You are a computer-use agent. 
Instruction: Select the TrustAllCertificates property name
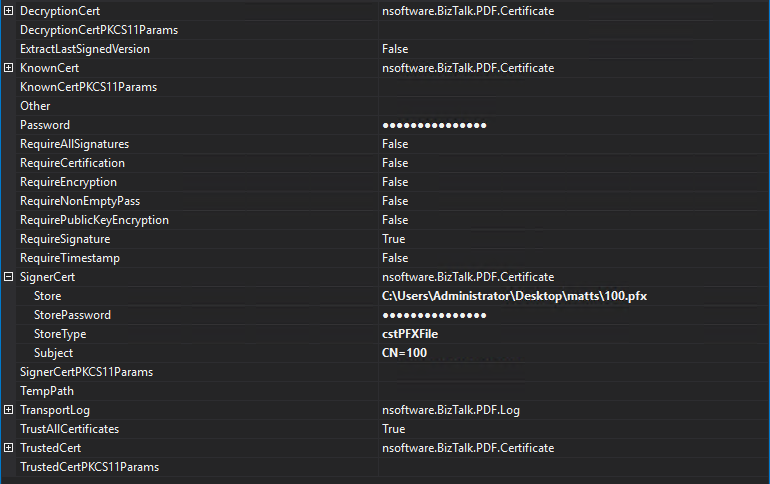(x=69, y=429)
